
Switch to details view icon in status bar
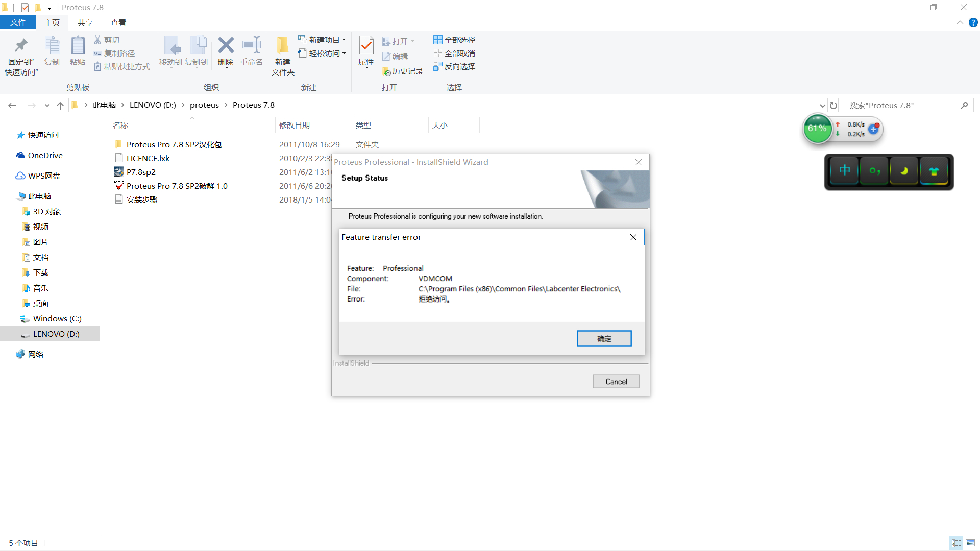956,543
